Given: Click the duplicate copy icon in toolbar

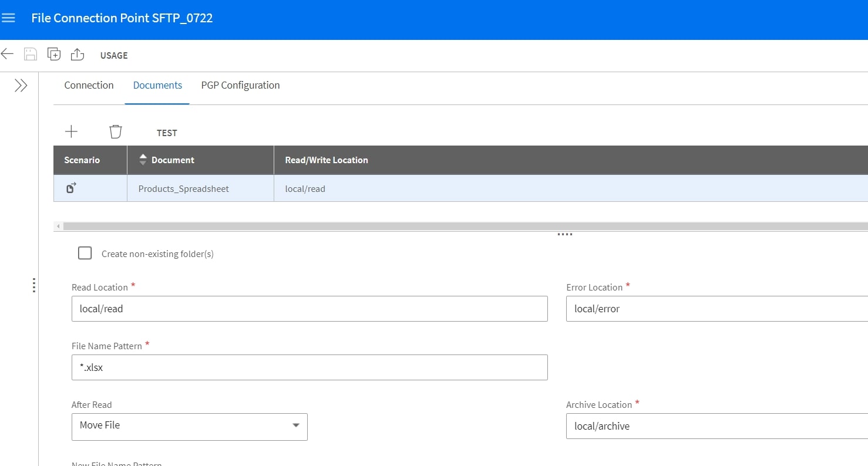Looking at the screenshot, I should [x=54, y=55].
